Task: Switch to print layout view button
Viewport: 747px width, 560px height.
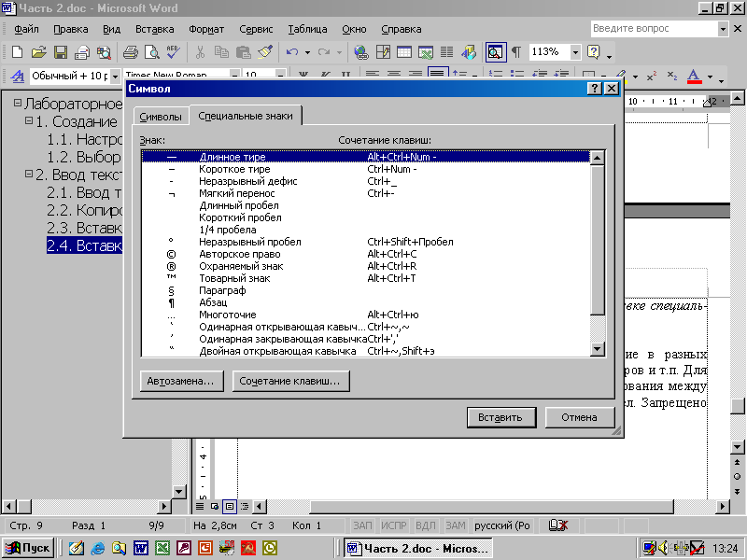Action: (x=230, y=506)
